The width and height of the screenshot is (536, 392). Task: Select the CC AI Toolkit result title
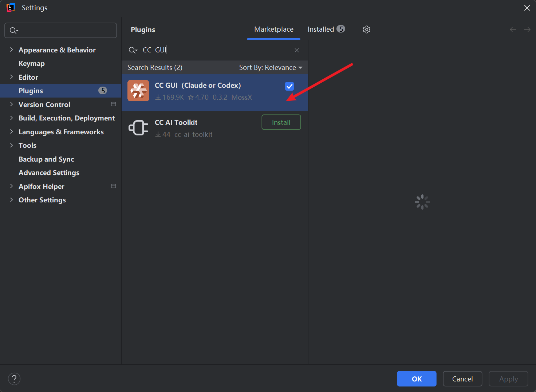coord(176,123)
